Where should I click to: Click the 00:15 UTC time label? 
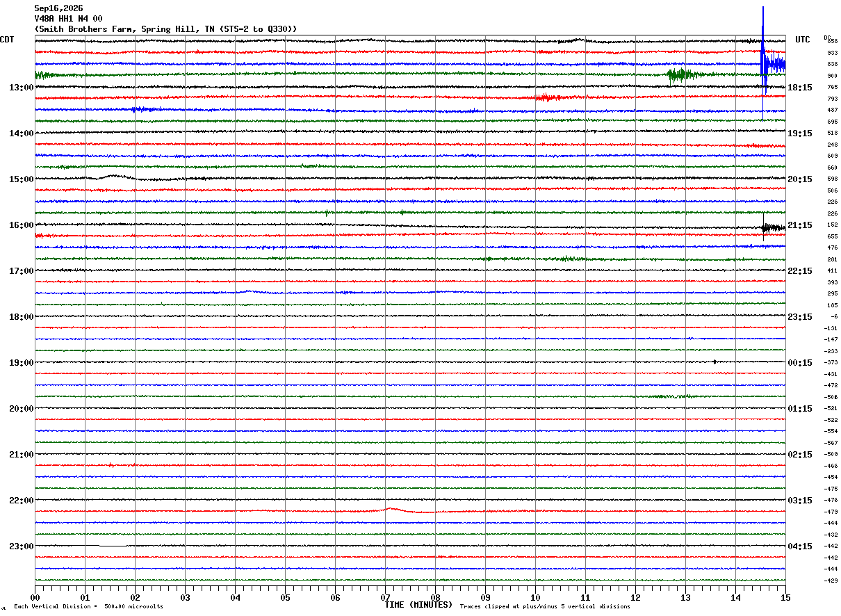801,363
